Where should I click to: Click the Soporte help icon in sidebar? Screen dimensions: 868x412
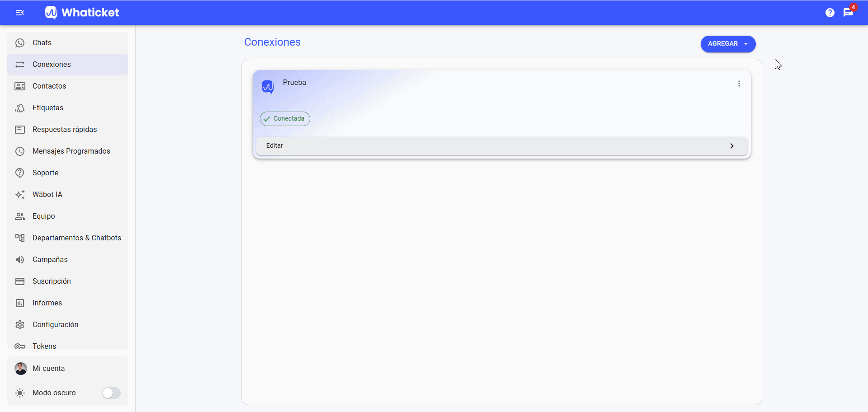tap(20, 173)
